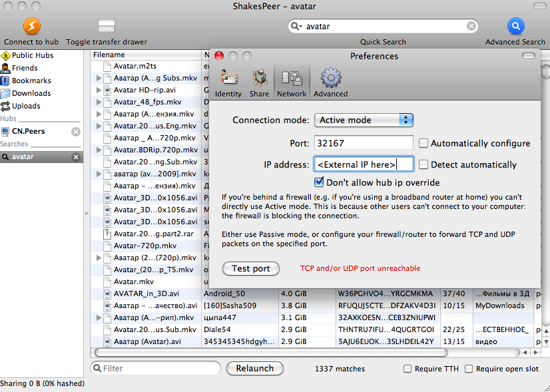Click the IP address field
The height and width of the screenshot is (392, 550).
point(364,164)
